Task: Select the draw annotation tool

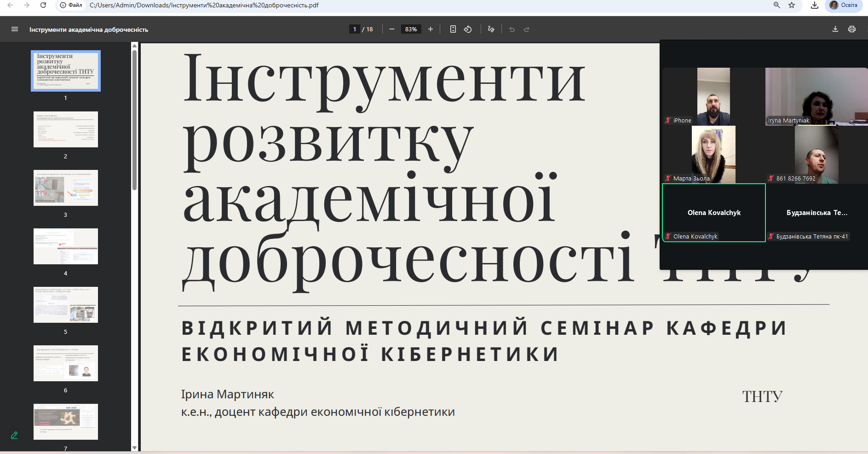Action: pos(491,29)
